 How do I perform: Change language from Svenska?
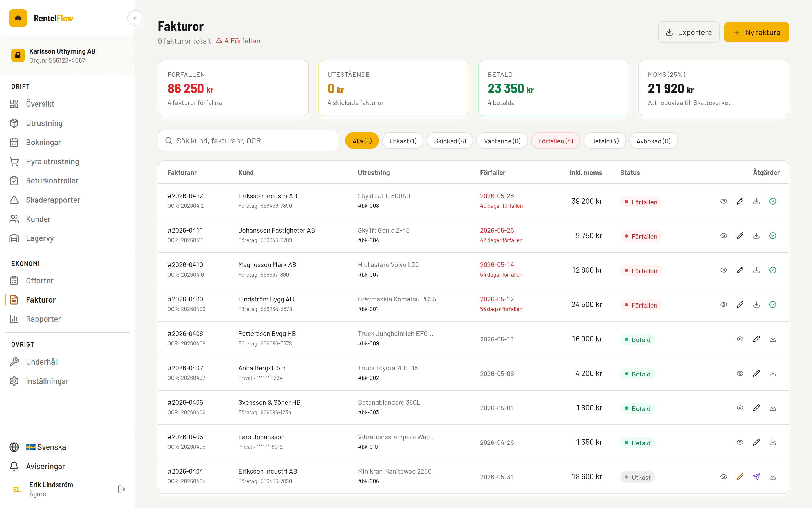(x=67, y=447)
